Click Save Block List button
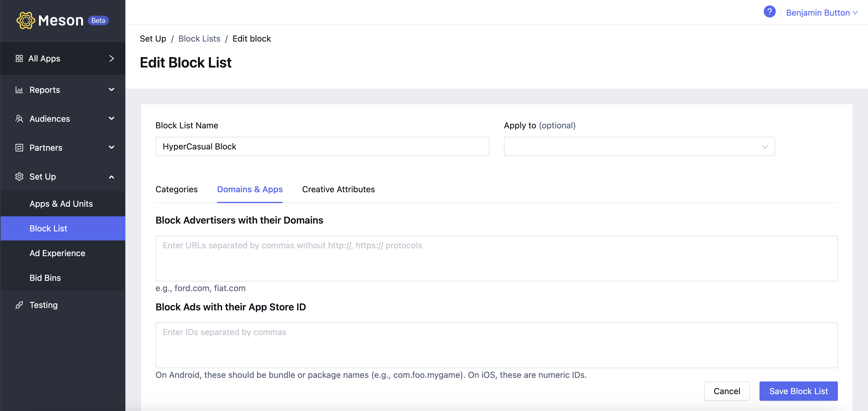 [x=798, y=391]
